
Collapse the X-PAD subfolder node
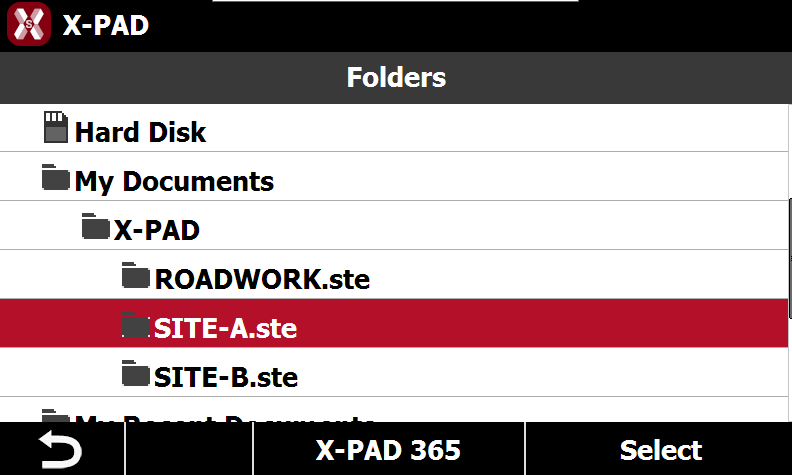click(x=394, y=225)
